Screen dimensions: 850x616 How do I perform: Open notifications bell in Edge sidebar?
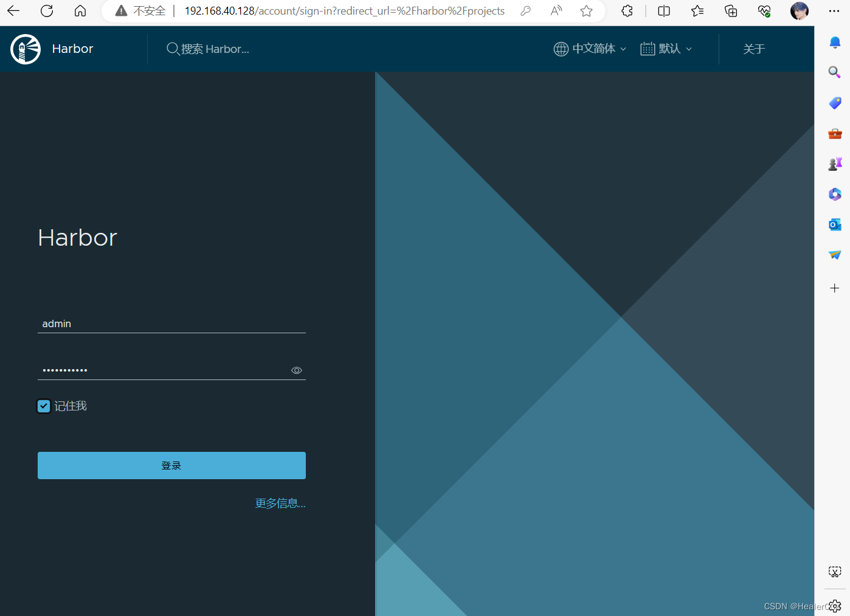tap(835, 42)
